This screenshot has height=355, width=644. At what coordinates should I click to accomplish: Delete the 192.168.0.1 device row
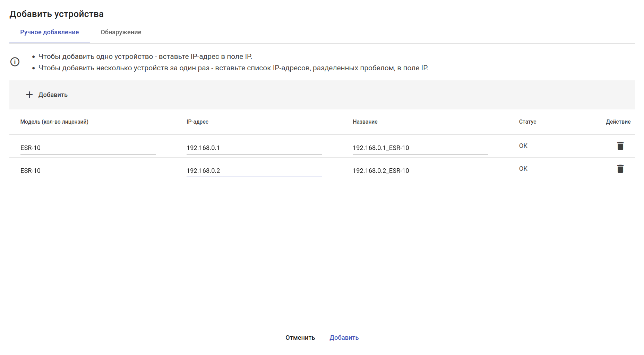[x=620, y=146]
